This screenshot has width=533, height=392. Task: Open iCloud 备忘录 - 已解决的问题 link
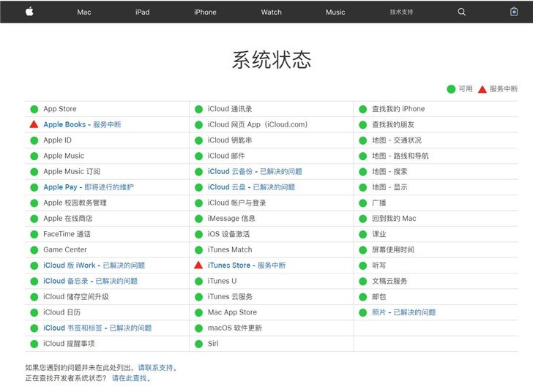91,281
